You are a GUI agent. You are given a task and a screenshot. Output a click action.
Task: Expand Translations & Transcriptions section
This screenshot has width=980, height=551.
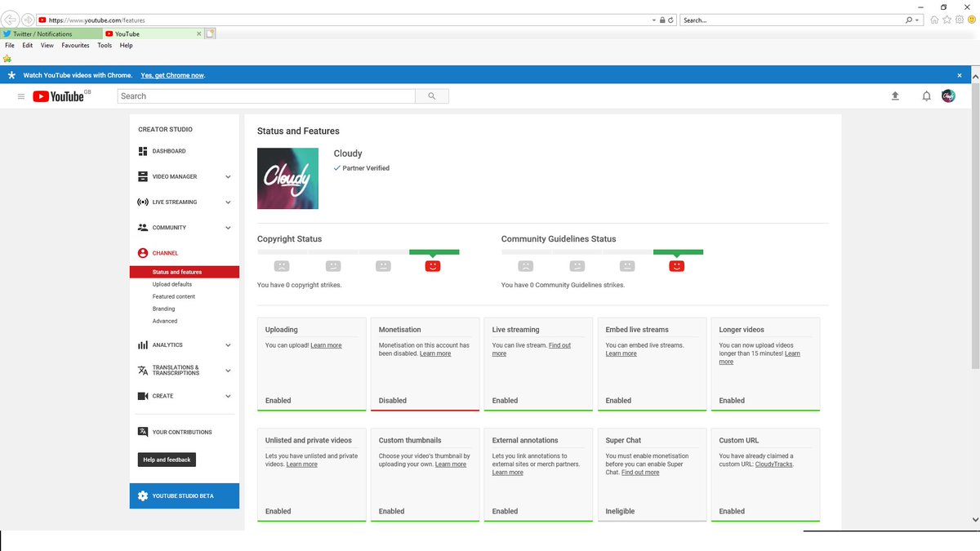(x=228, y=371)
